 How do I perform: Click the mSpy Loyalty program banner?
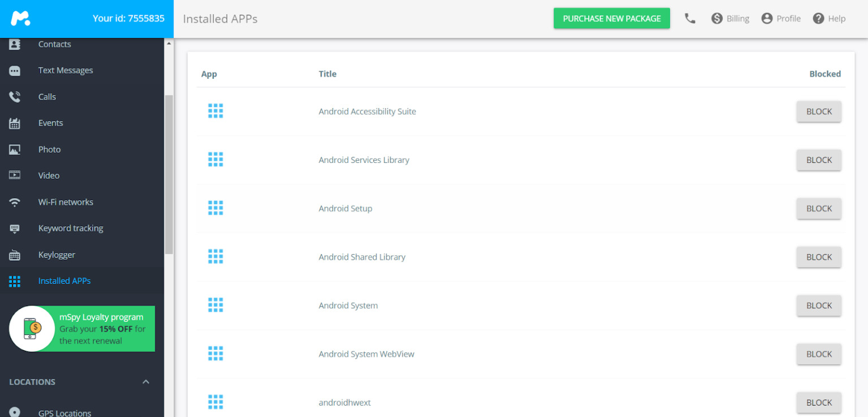point(82,329)
